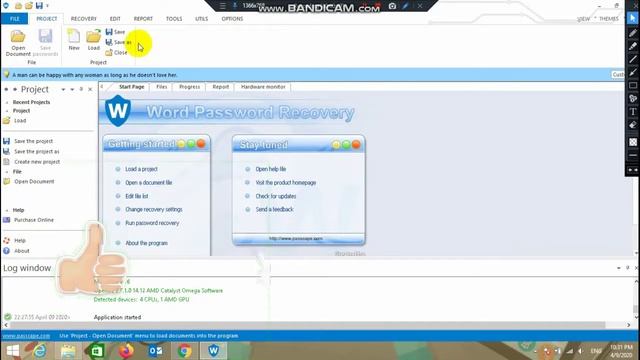Open the Report document tab
The image size is (640, 360).
pyautogui.click(x=220, y=87)
